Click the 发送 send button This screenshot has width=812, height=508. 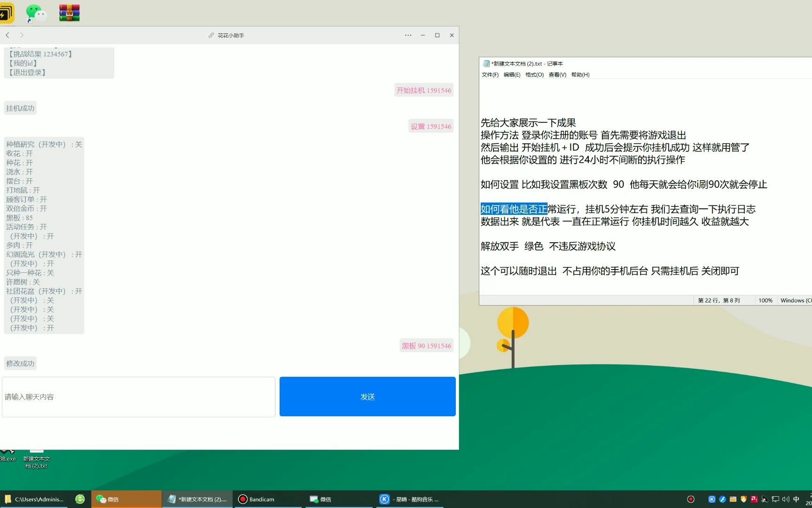click(367, 397)
